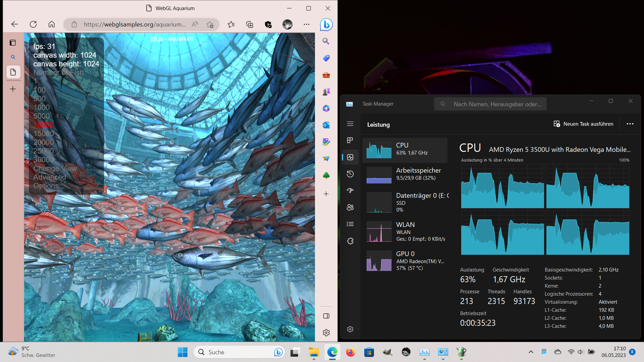
Task: Click Bing chat icon in Edge
Action: [x=326, y=24]
